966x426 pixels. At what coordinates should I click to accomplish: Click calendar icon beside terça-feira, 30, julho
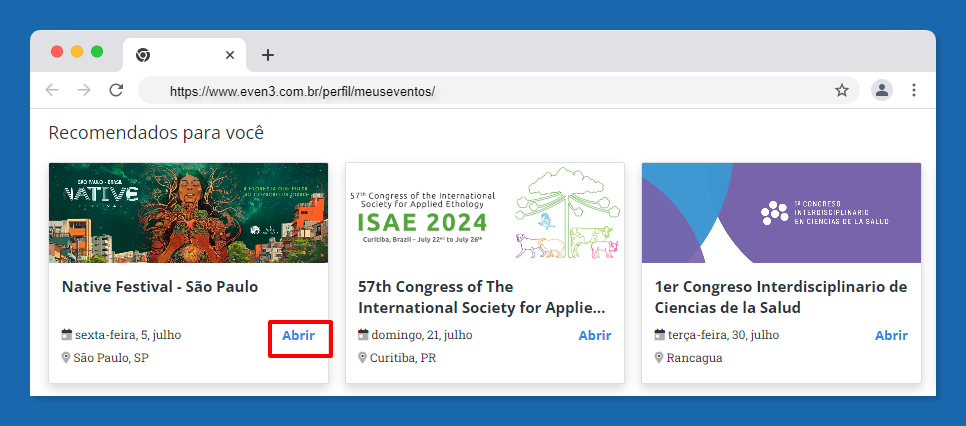click(660, 335)
